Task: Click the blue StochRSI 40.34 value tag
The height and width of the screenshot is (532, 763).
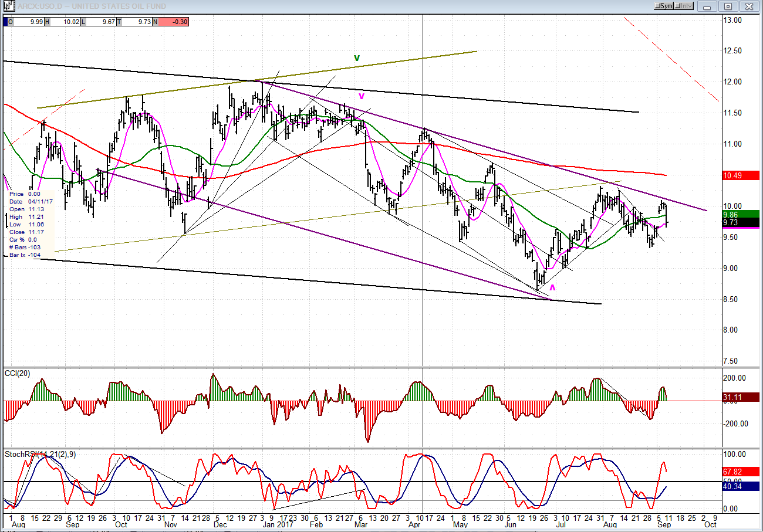Action: (x=741, y=486)
